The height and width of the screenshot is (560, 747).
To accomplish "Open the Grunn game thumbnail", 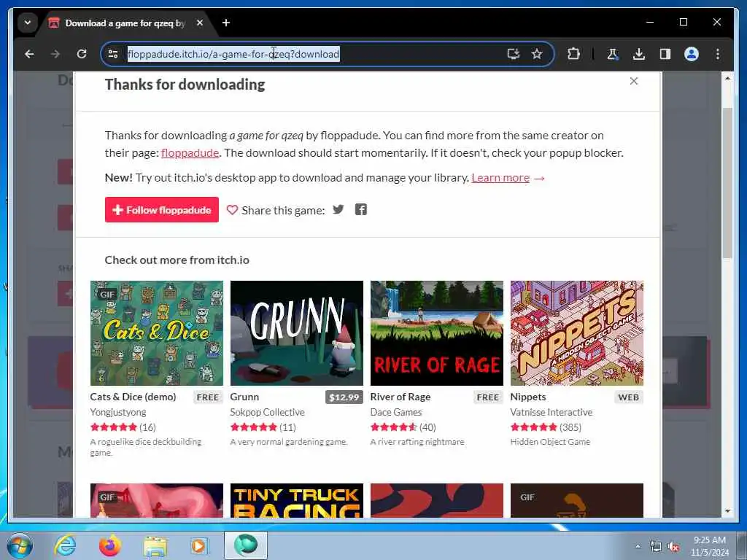I will point(297,332).
